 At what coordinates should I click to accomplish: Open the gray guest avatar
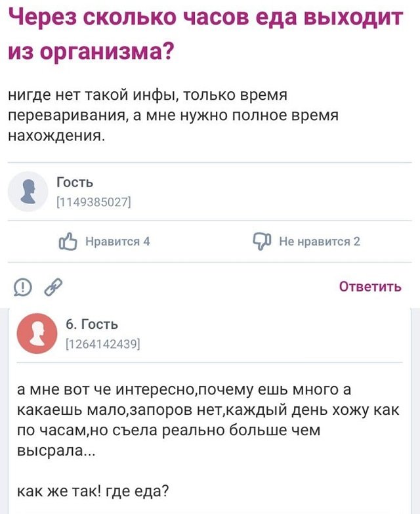[x=28, y=192]
